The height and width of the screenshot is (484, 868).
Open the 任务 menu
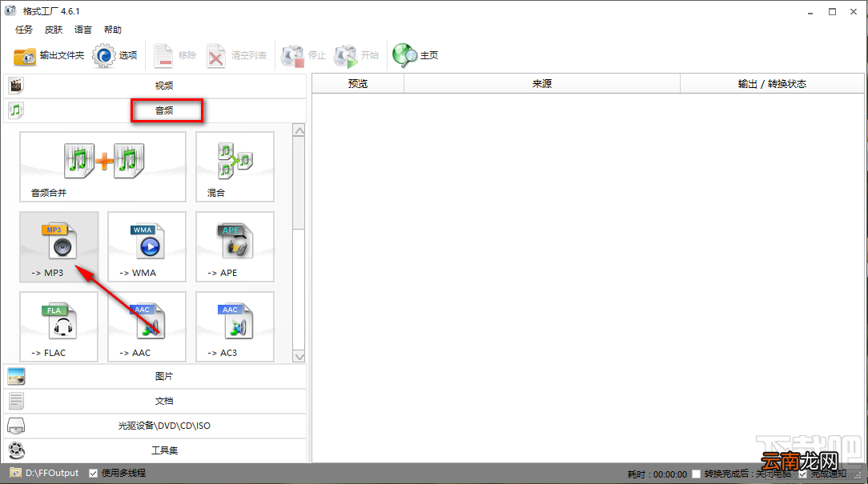[24, 30]
